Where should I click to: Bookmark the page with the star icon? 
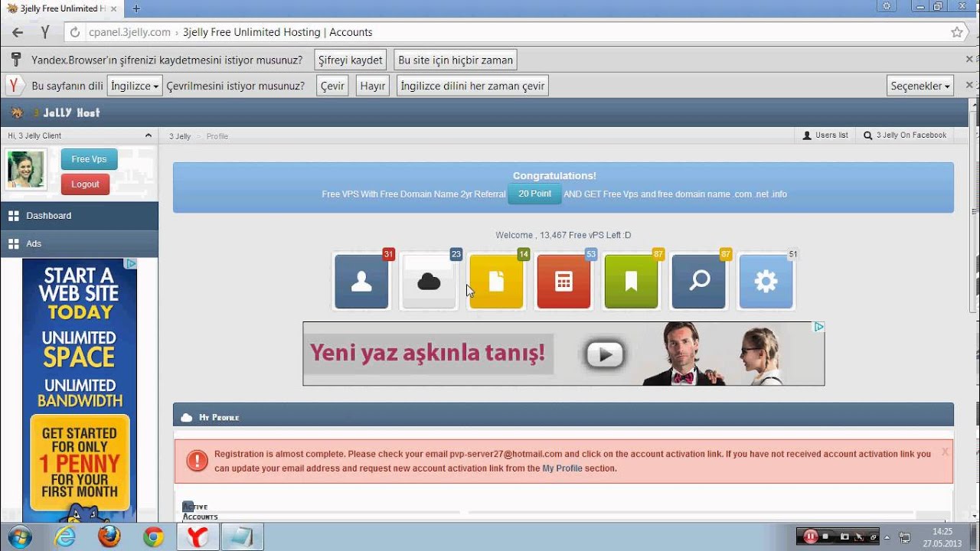click(x=956, y=32)
